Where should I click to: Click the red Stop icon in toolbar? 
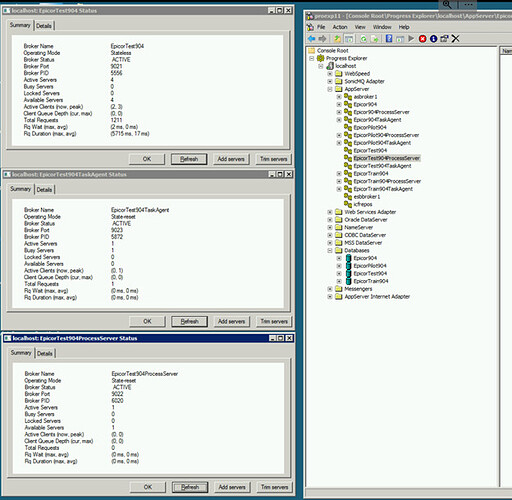pyautogui.click(x=422, y=39)
